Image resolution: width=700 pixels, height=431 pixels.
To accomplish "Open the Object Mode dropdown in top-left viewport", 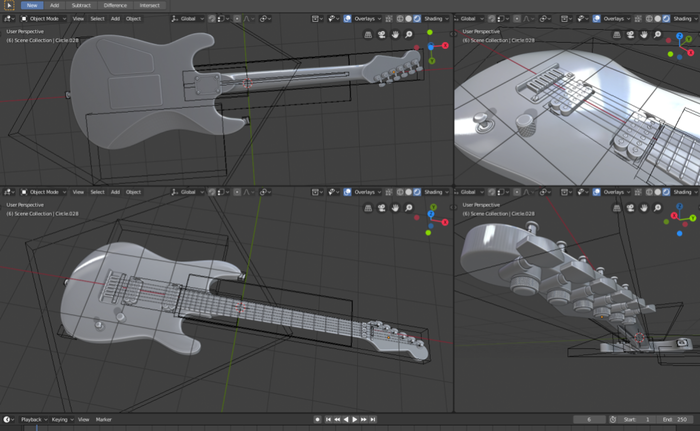I will pos(45,18).
